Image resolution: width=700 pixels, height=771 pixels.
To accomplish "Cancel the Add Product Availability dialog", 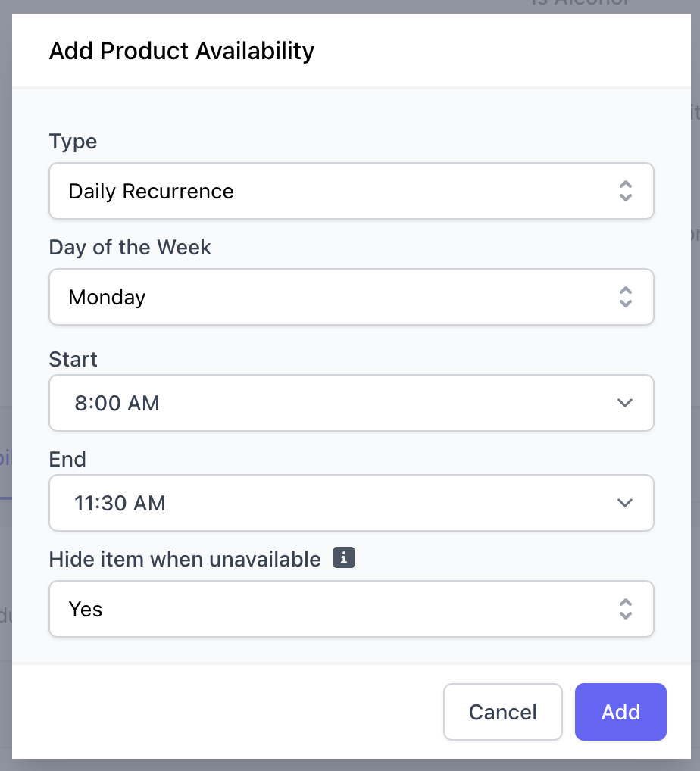I will coord(503,712).
